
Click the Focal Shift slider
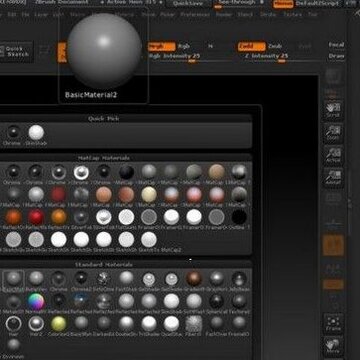coord(336,45)
